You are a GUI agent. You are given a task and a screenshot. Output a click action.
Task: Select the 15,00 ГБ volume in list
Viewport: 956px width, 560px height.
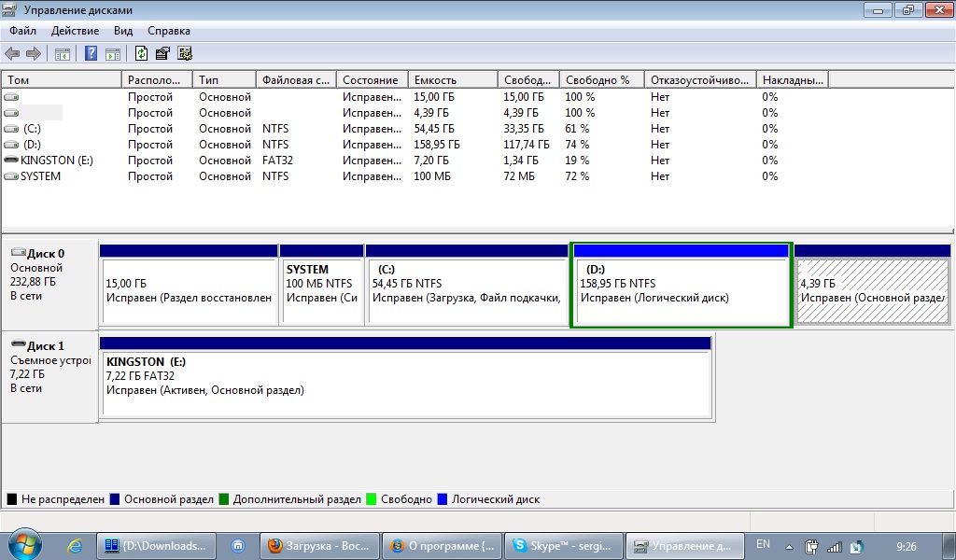pyautogui.click(x=415, y=97)
